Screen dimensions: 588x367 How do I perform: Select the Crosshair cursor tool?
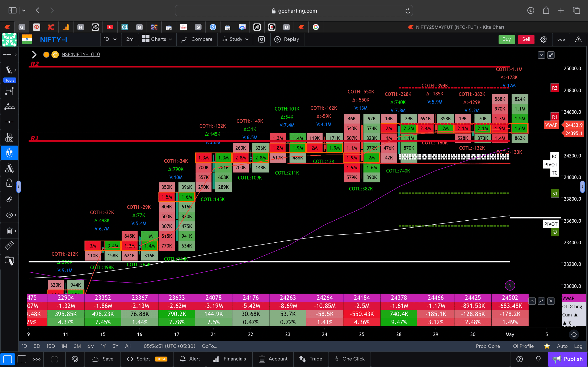7,55
